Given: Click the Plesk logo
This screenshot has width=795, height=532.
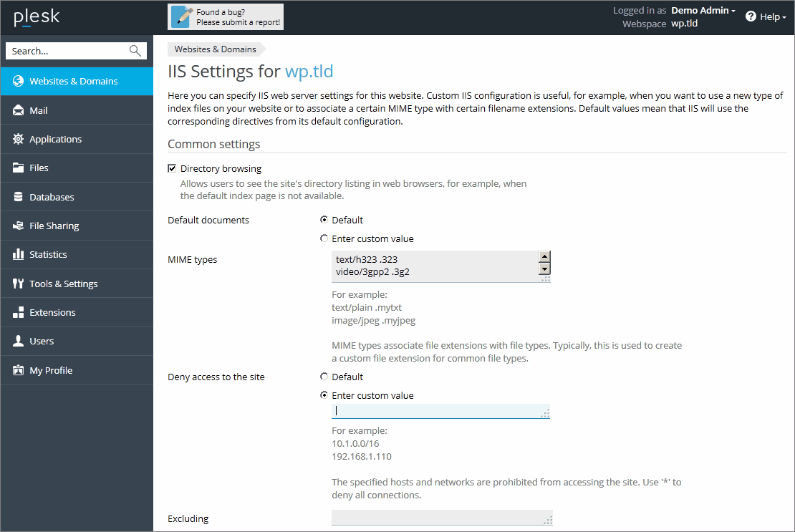Looking at the screenshot, I should pyautogui.click(x=37, y=18).
